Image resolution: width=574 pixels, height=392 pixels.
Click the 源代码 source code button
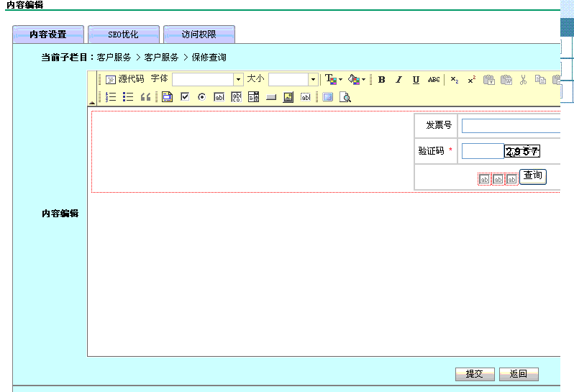(x=124, y=80)
